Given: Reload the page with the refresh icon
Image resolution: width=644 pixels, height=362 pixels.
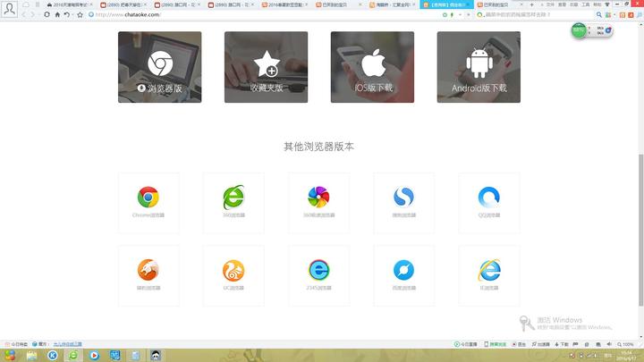Looking at the screenshot, I should point(47,15).
